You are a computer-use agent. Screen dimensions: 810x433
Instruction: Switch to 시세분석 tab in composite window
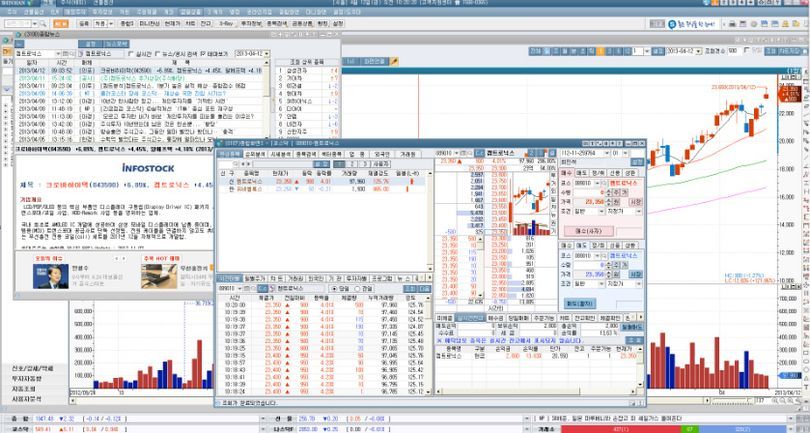point(282,154)
